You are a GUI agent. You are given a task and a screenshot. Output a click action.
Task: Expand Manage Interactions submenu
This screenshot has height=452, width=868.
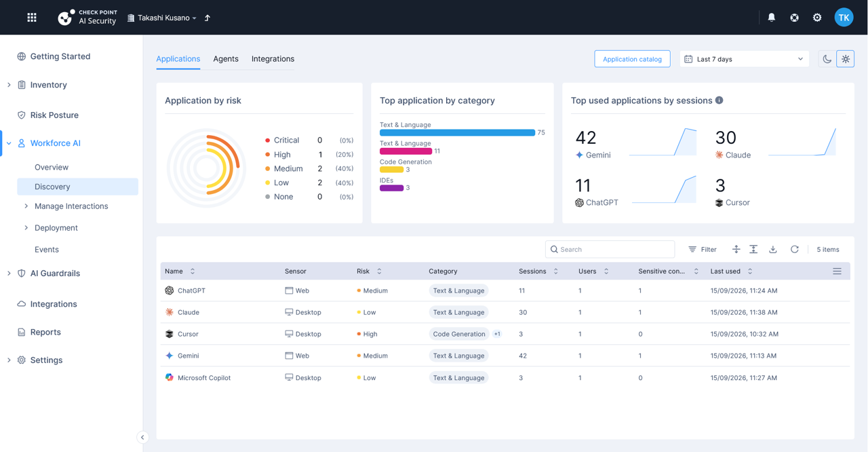pyautogui.click(x=26, y=206)
